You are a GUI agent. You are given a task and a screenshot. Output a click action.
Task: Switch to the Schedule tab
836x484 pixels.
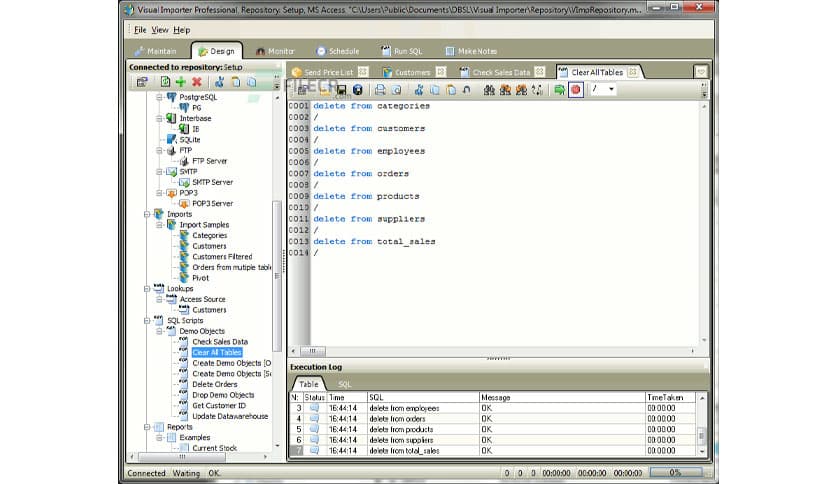(x=337, y=51)
